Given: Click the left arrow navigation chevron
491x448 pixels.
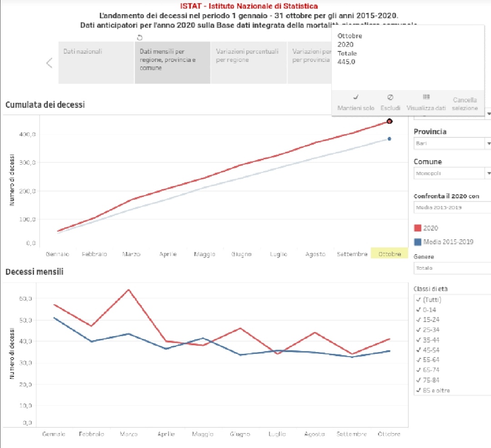Looking at the screenshot, I should (x=50, y=63).
